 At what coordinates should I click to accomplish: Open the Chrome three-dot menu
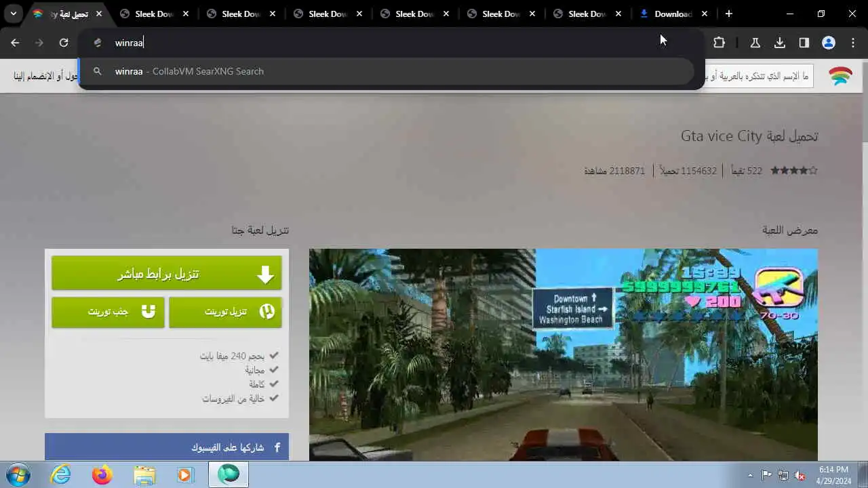pos(853,43)
